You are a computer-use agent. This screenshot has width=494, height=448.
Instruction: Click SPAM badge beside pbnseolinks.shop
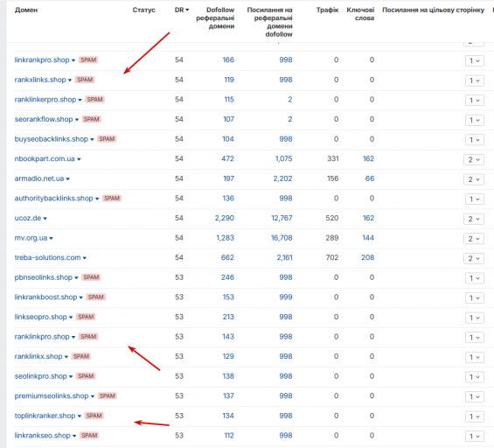[x=91, y=277]
